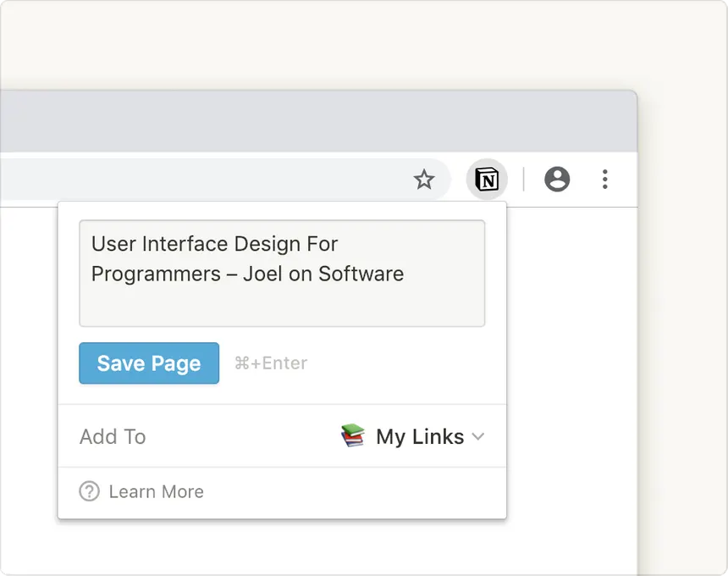Click the "User Interface Design For" title line
The height and width of the screenshot is (576, 728).
point(214,244)
